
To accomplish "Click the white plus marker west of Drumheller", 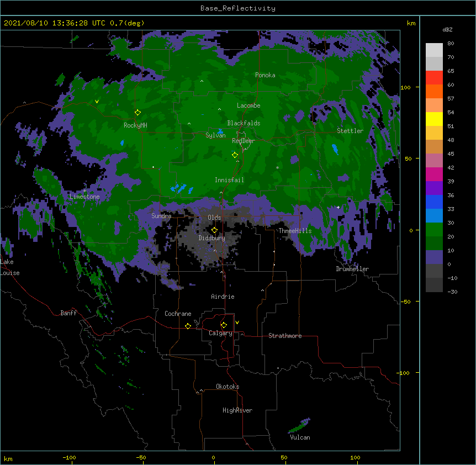I will tap(338, 207).
